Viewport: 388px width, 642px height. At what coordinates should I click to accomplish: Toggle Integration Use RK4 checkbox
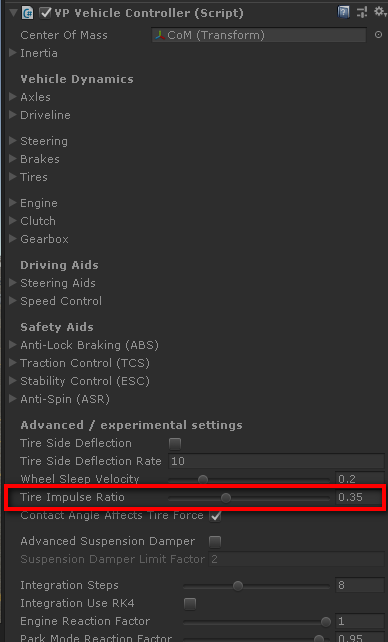coord(189,604)
